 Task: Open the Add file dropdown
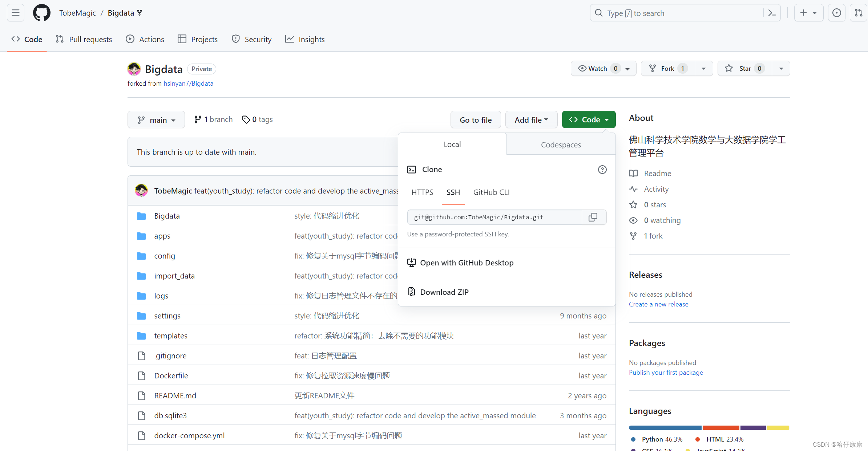(531, 119)
